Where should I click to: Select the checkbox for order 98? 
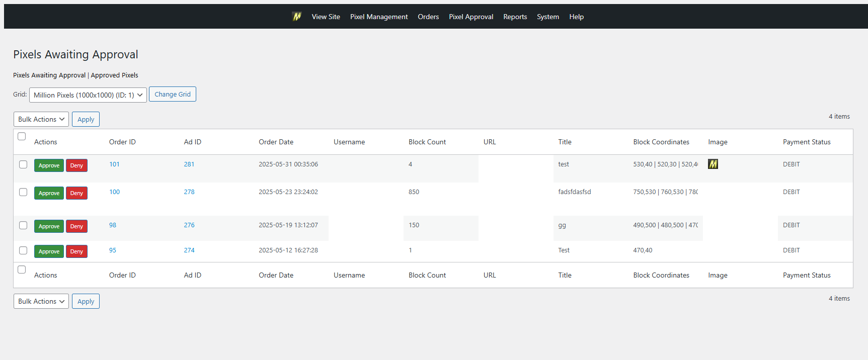click(23, 225)
